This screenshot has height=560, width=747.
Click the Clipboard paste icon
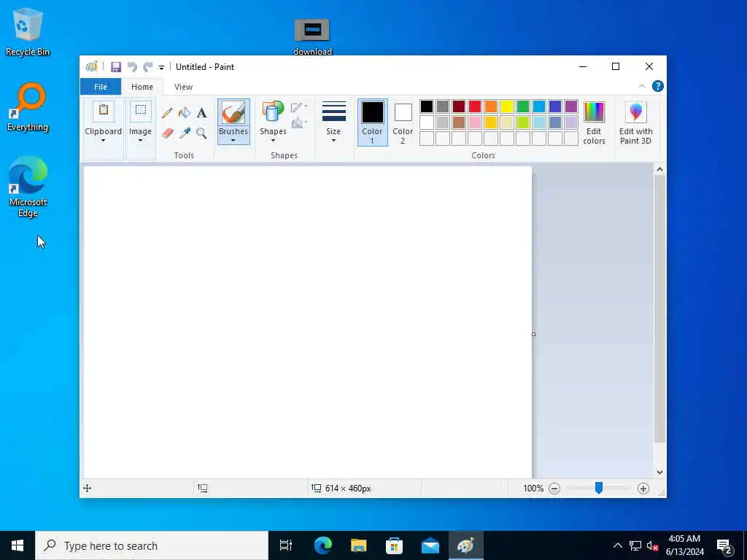[x=104, y=111]
